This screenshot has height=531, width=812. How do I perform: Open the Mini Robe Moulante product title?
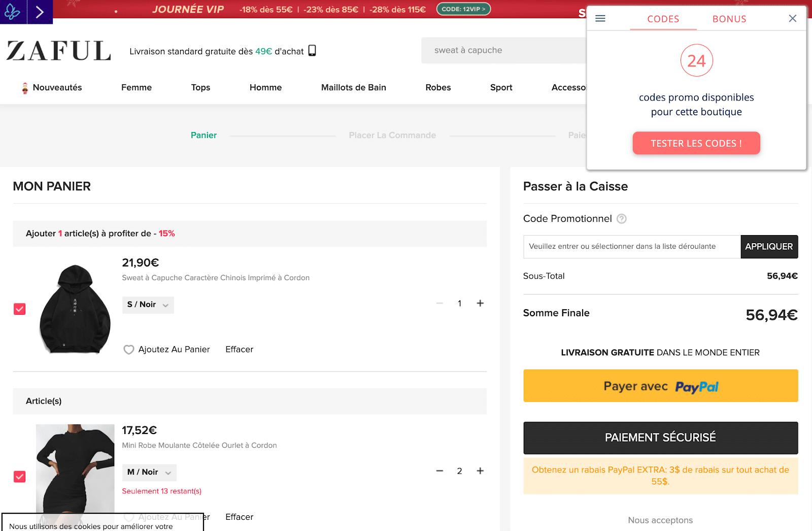tap(199, 445)
